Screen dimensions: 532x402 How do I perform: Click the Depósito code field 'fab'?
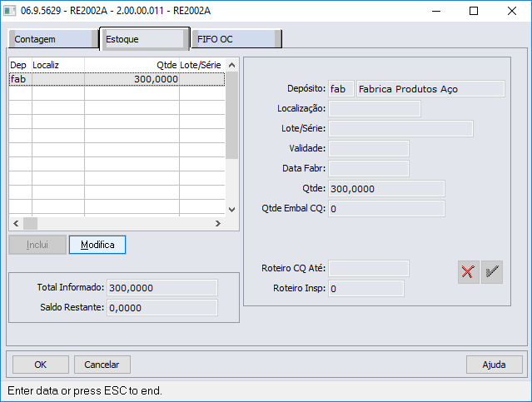[x=341, y=89]
